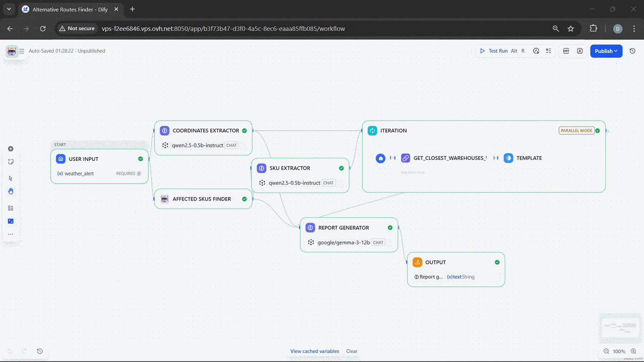644x362 pixels.
Task: Click the View cached variables link
Action: click(314, 351)
